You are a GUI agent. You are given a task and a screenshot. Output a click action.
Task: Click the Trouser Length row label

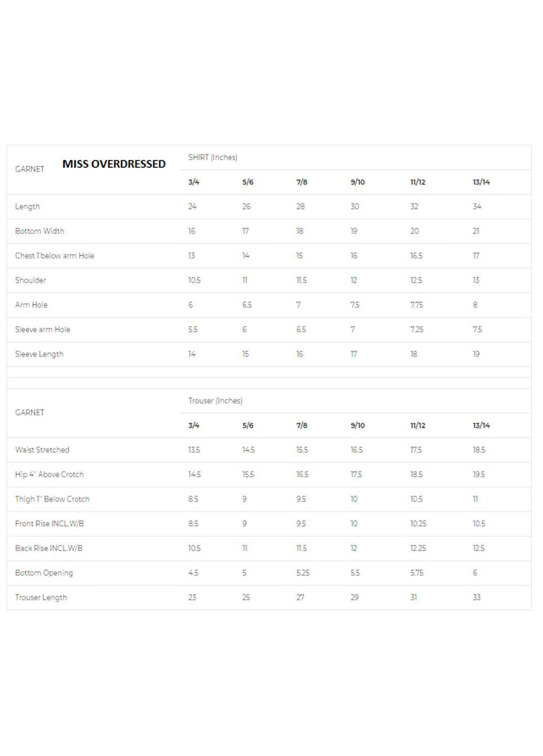tap(41, 598)
